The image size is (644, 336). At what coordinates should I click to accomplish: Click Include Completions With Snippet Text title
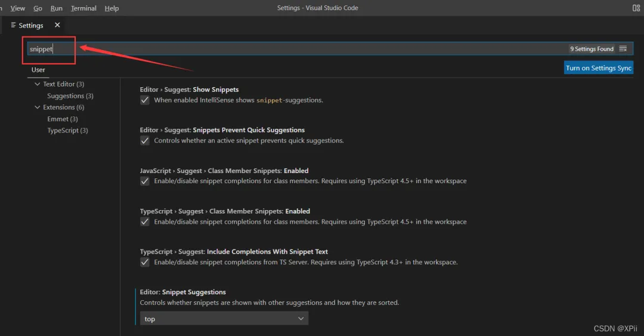(x=234, y=252)
